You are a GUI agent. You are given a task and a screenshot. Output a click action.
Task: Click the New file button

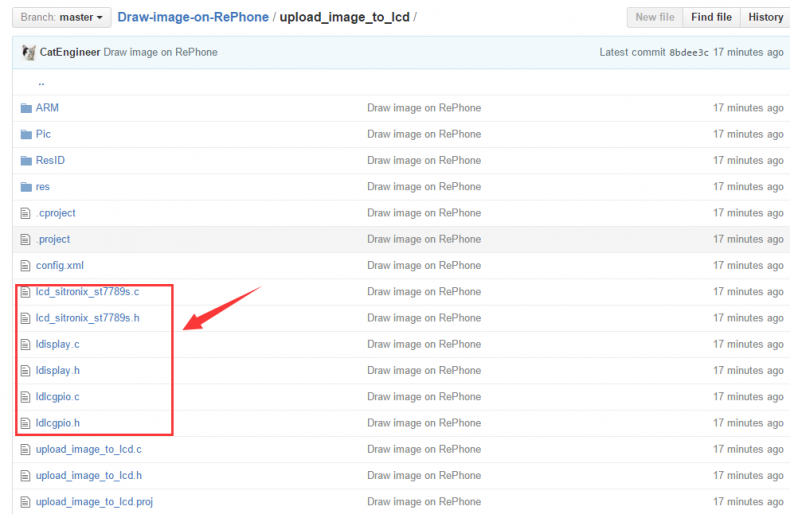[654, 18]
